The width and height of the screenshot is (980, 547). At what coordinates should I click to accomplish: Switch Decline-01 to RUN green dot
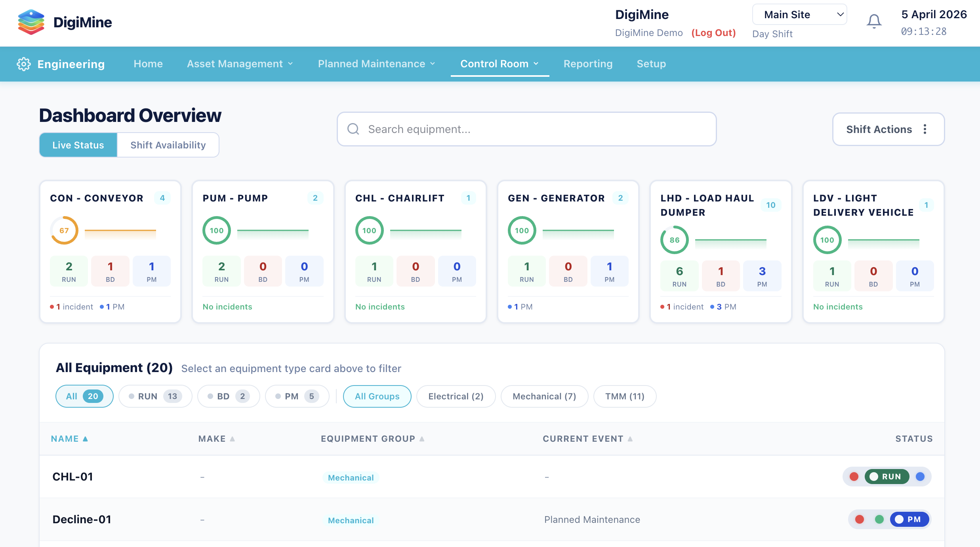tap(879, 519)
